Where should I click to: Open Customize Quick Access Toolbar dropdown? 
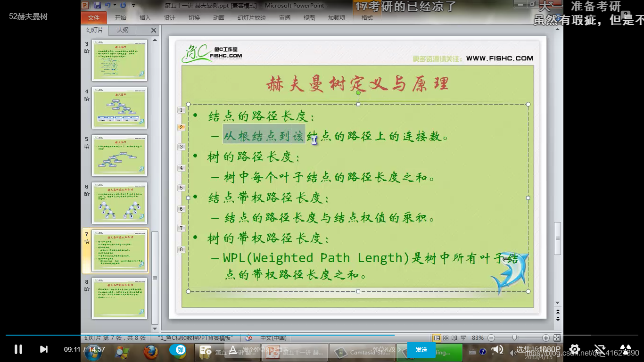tap(133, 6)
